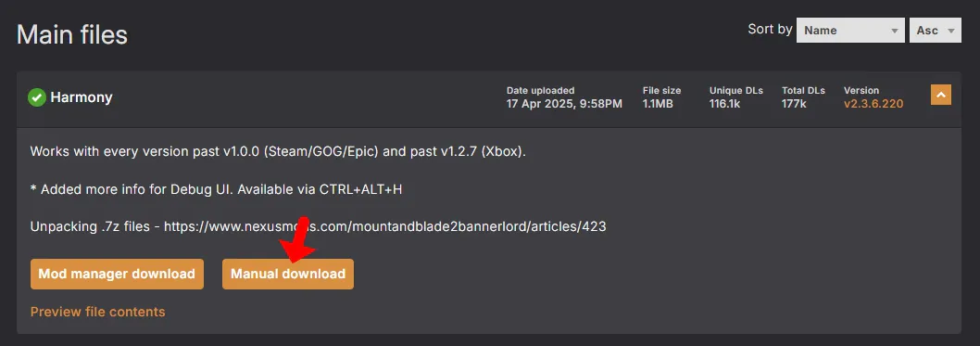
Task: Click the Date uploaded 17 Apr 2025 value
Action: click(564, 104)
